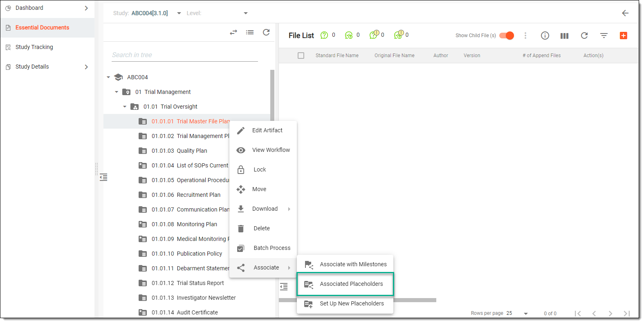The width and height of the screenshot is (644, 323).
Task: Select Lock in the context menu
Action: (x=263, y=169)
